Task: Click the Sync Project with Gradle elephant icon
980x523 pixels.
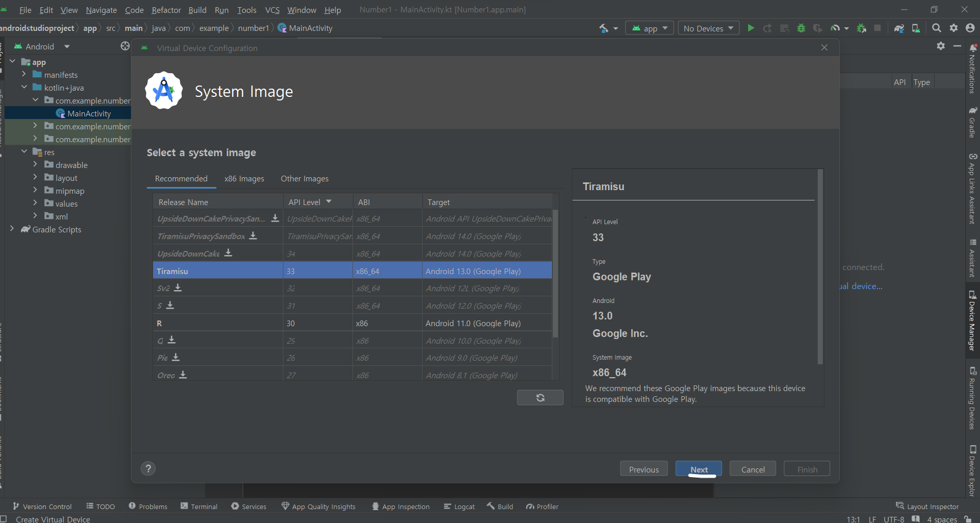Action: (x=899, y=28)
